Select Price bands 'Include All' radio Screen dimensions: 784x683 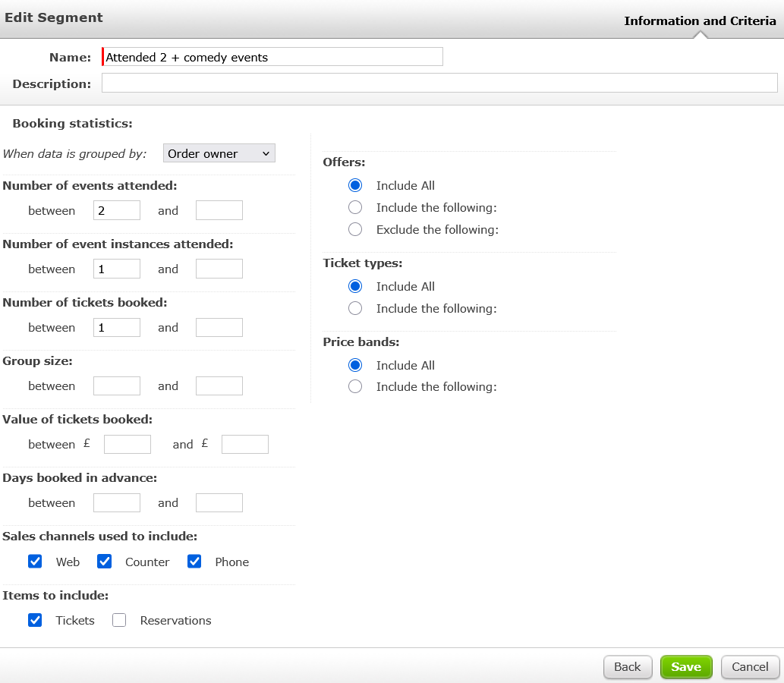[x=355, y=365]
